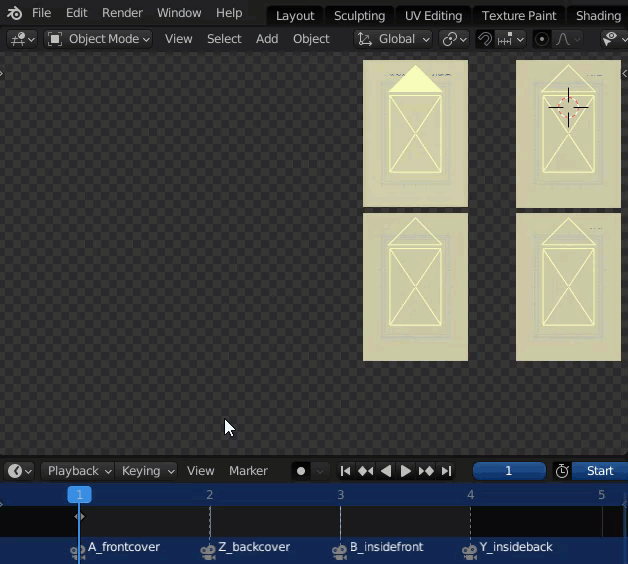Click frame 4 on the timeline ruler
Image resolution: width=628 pixels, height=564 pixels.
coord(471,495)
